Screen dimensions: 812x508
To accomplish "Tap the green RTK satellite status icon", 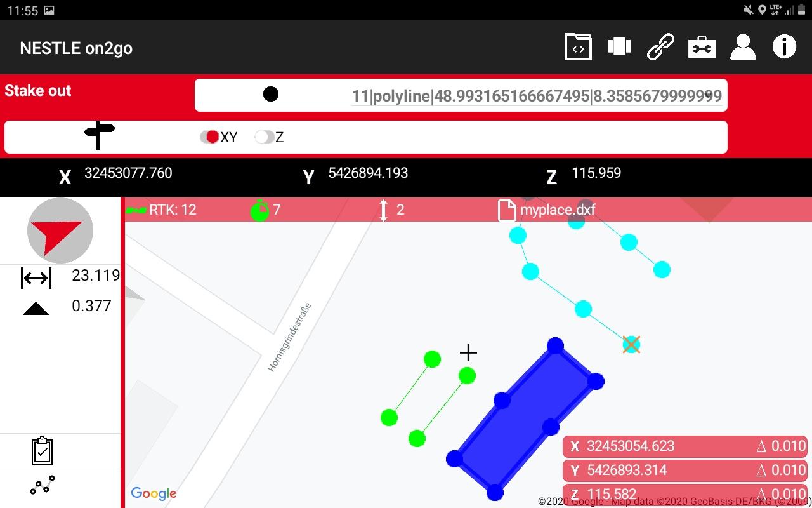I will tap(136, 210).
